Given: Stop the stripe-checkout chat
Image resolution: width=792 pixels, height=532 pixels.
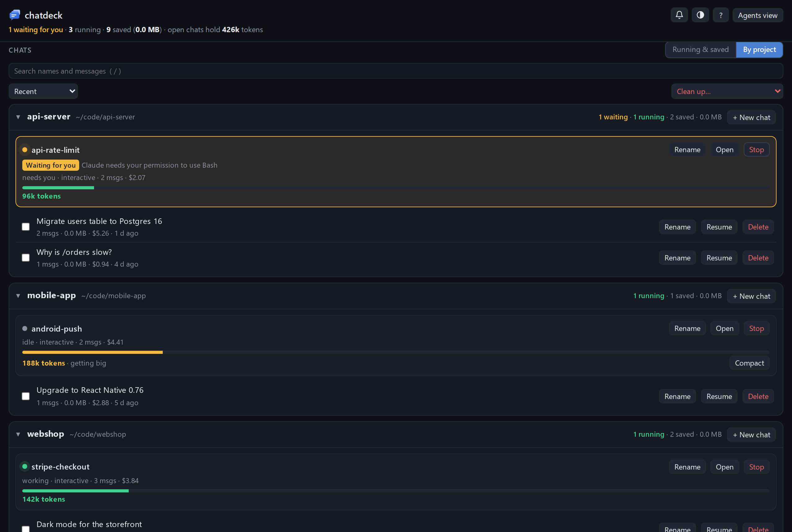Looking at the screenshot, I should (756, 467).
